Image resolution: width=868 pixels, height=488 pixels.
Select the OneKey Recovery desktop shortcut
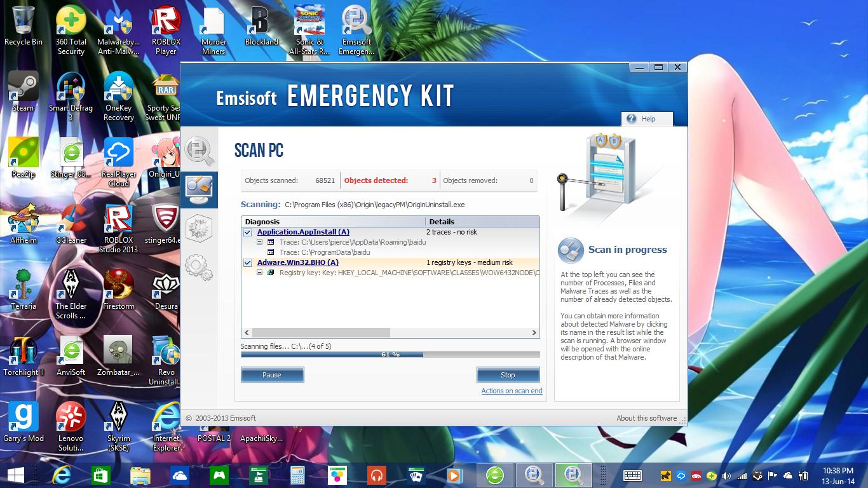[119, 96]
